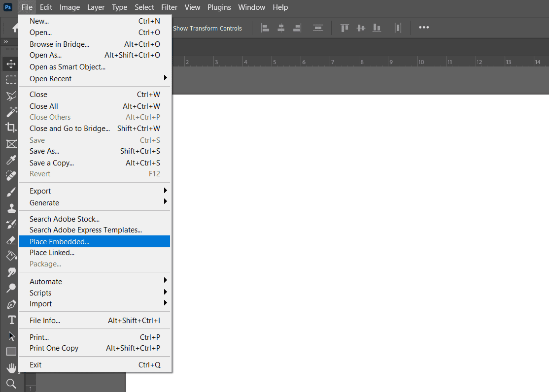The width and height of the screenshot is (549, 392).
Task: Choose New from the File menu
Action: [x=95, y=21]
